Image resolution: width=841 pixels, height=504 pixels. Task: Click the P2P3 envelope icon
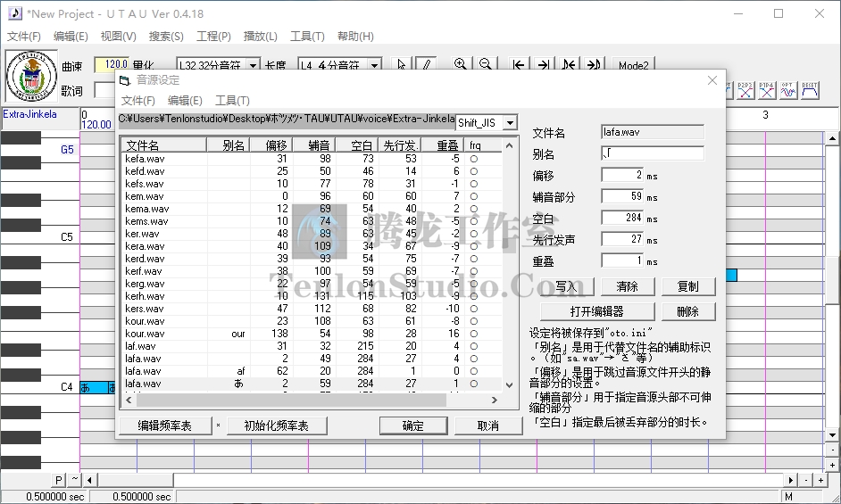tap(745, 90)
